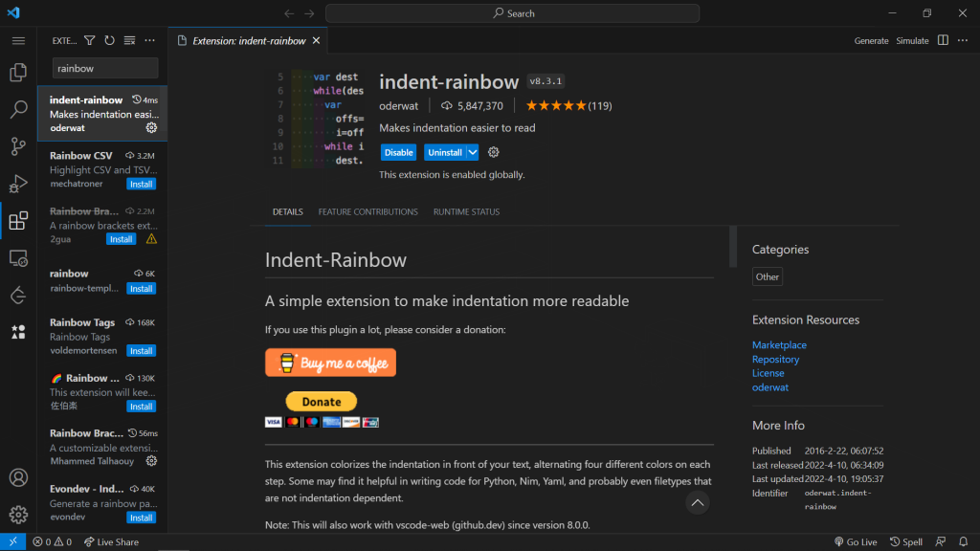Switch to the Details tab

coord(287,211)
